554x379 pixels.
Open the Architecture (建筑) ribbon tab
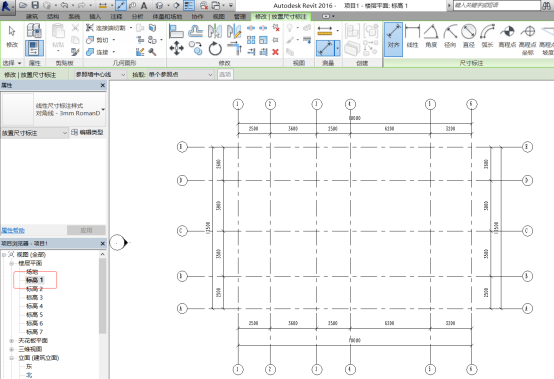[x=32, y=17]
